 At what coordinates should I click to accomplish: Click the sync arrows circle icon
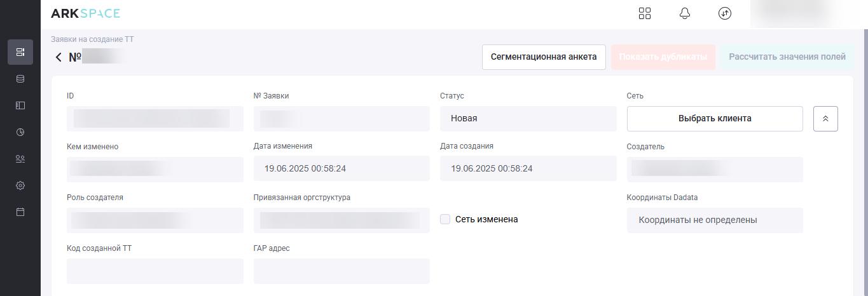[725, 13]
